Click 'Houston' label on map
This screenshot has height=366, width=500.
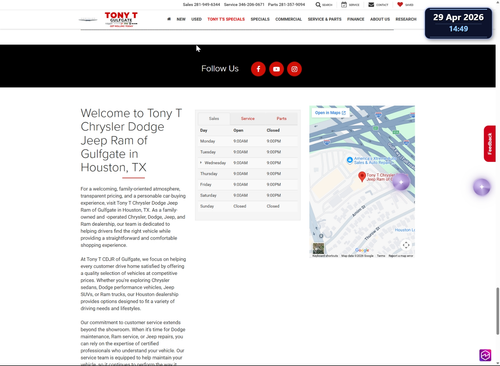[x=405, y=230]
